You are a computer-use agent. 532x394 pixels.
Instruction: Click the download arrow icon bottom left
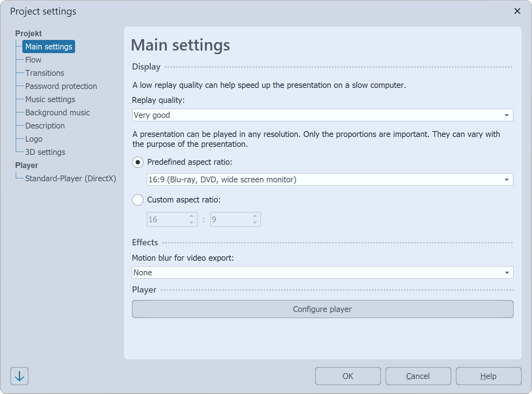(x=19, y=376)
